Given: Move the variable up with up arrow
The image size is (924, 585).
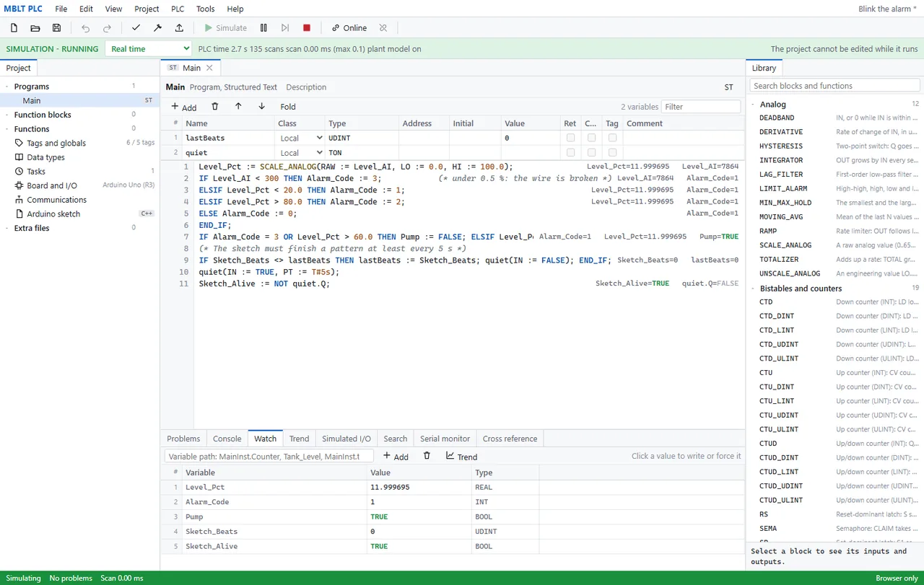Looking at the screenshot, I should click(x=238, y=107).
